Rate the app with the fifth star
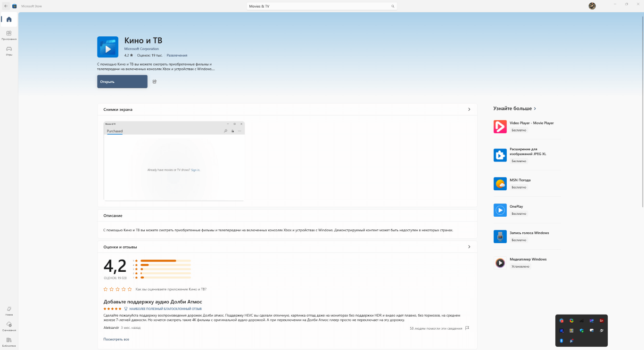Screen dimensions: 644x350 (130, 289)
